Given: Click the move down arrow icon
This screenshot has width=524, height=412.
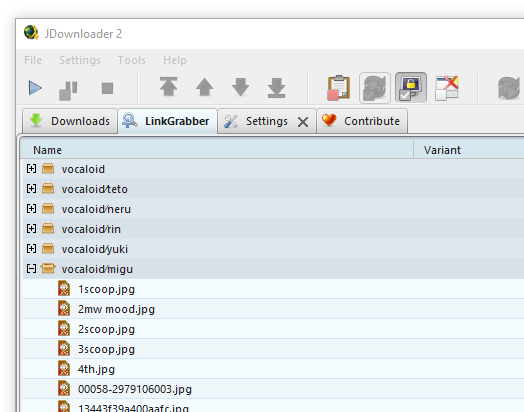Looking at the screenshot, I should (x=240, y=87).
